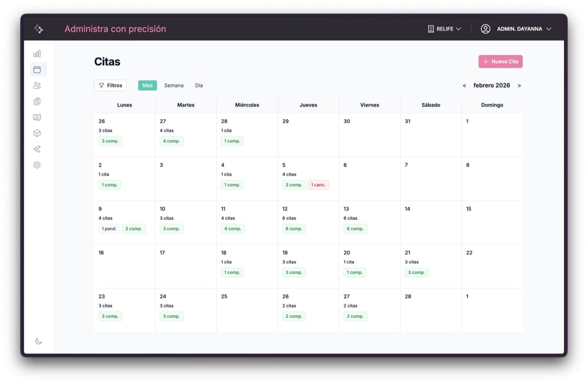Open the settings gear sidebar icon
588x384 pixels.
(x=37, y=165)
